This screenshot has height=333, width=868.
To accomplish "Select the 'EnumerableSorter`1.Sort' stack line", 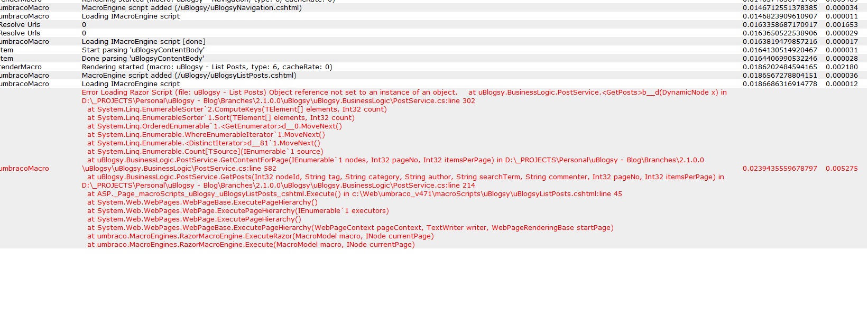I will pos(221,118).
